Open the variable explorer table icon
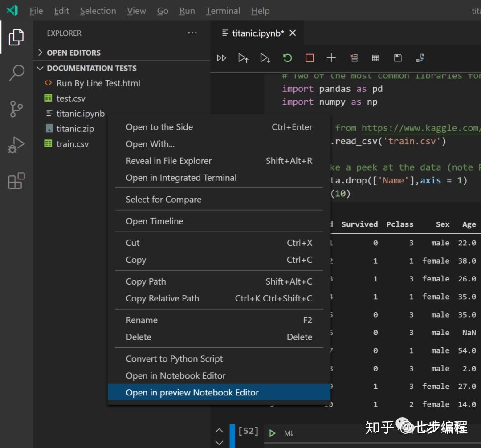This screenshot has width=481, height=448. point(375,58)
